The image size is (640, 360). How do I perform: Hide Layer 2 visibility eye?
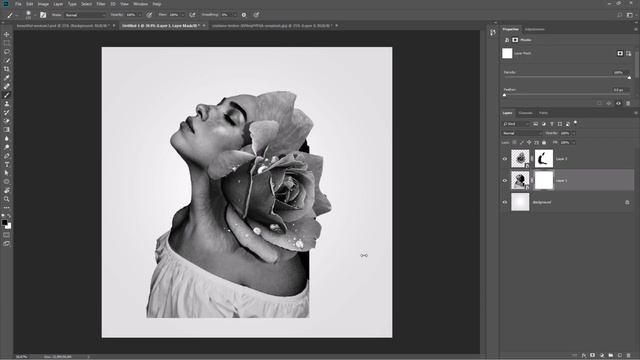505,159
